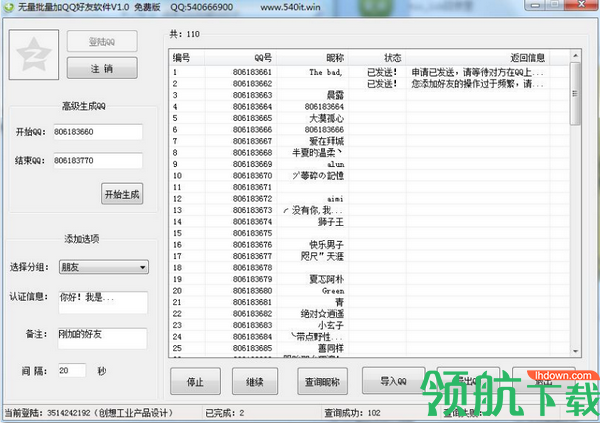
Task: Open the 选择分组 dropdown showing 朋友
Action: (x=104, y=267)
